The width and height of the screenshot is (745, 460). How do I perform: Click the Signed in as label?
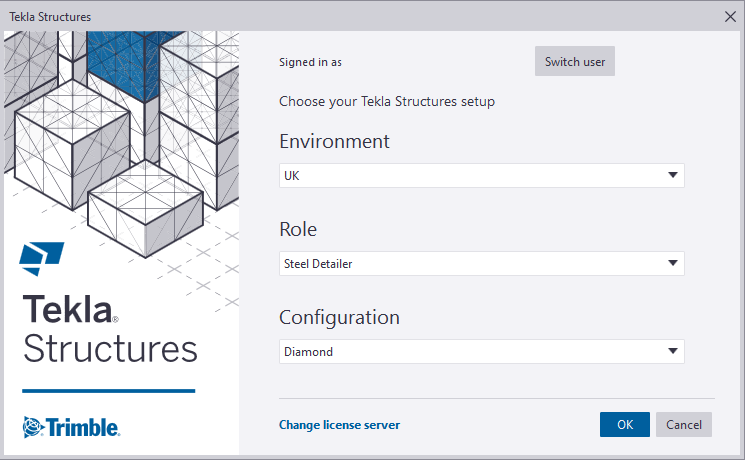(310, 62)
